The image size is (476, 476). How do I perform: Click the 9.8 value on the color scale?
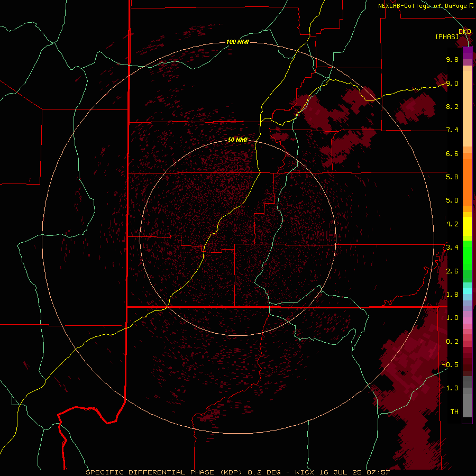pyautogui.click(x=452, y=59)
